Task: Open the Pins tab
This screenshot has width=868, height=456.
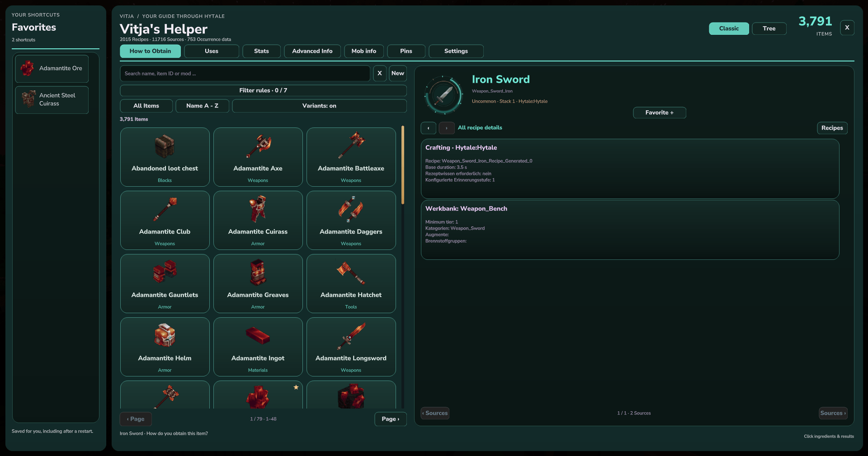Action: pos(406,51)
